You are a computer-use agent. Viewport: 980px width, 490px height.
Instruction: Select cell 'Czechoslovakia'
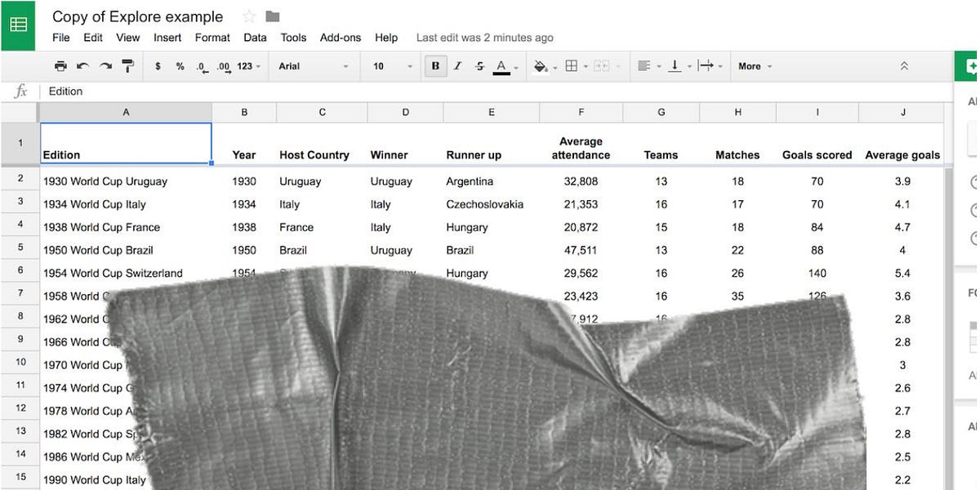491,204
